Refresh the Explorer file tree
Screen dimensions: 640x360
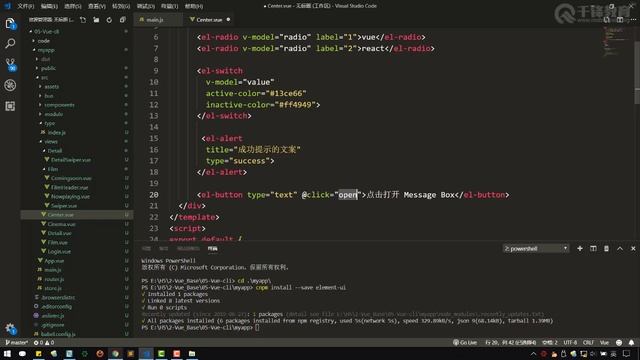point(109,20)
